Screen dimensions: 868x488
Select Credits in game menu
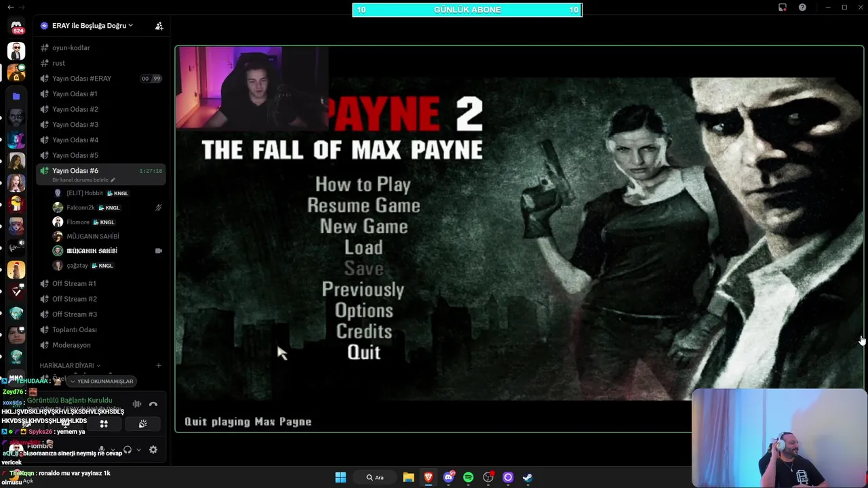pyautogui.click(x=363, y=331)
